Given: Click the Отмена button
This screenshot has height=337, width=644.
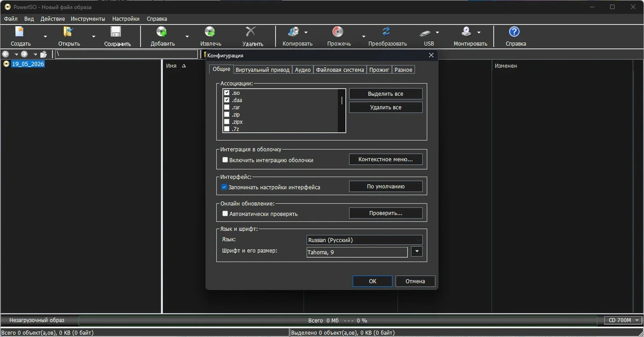Looking at the screenshot, I should click(x=415, y=281).
